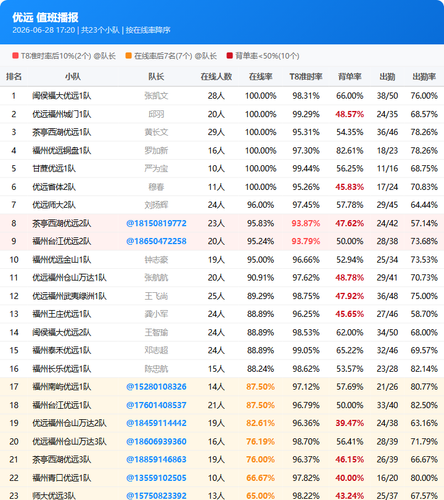Click team name 优远师大2队
This screenshot has width=444, height=500.
point(54,205)
